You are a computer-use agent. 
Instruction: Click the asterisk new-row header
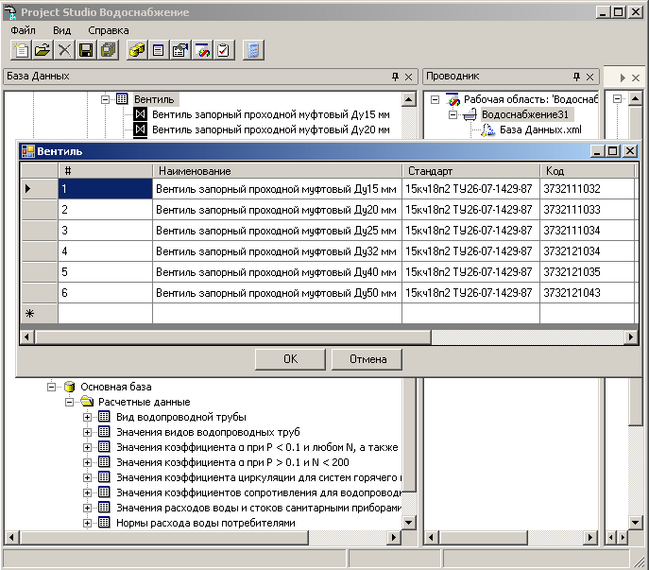[x=39, y=314]
